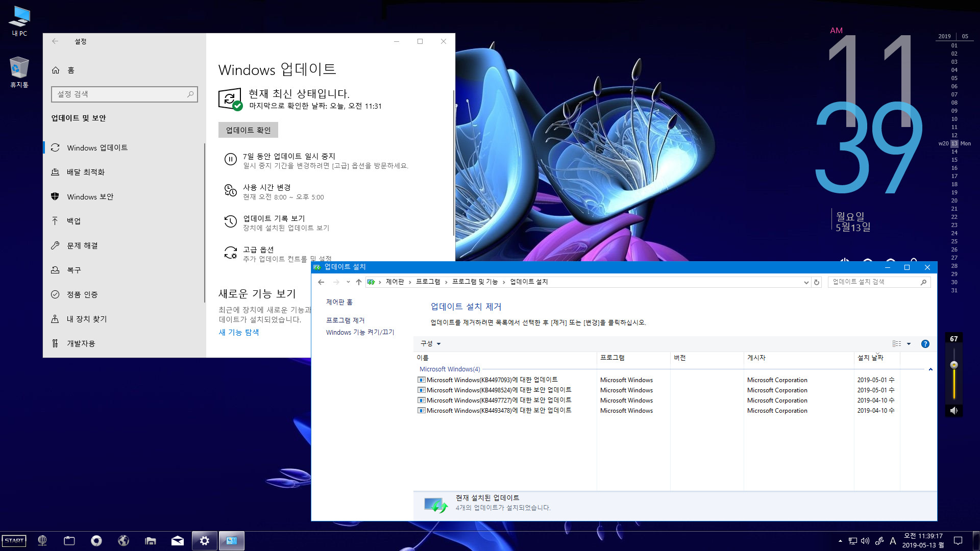Select the KB4493478 security update row

(658, 411)
